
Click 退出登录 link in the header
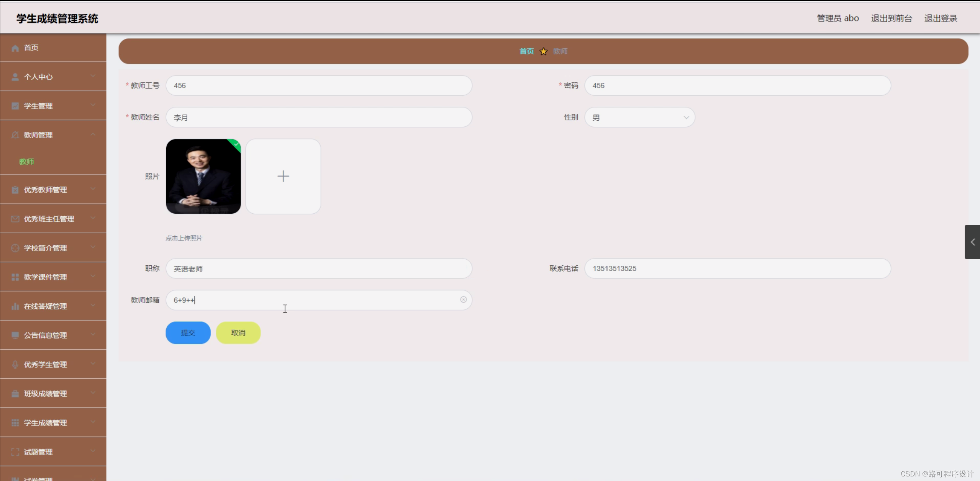(x=940, y=18)
